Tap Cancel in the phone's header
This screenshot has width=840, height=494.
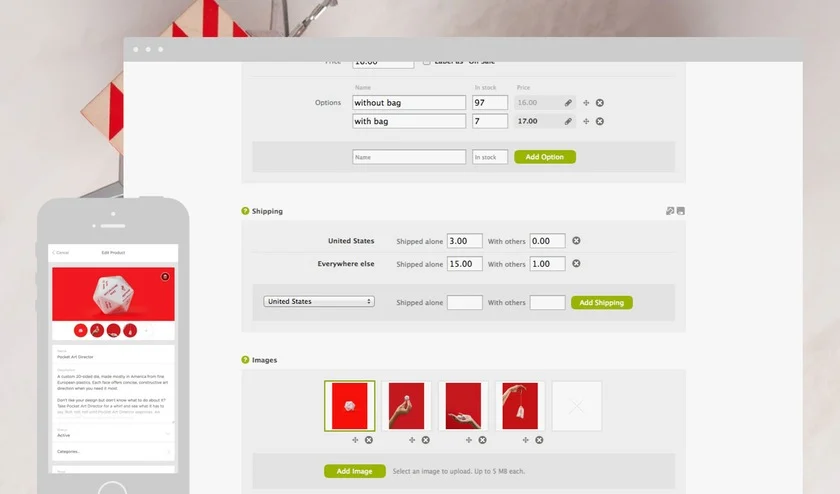click(62, 252)
